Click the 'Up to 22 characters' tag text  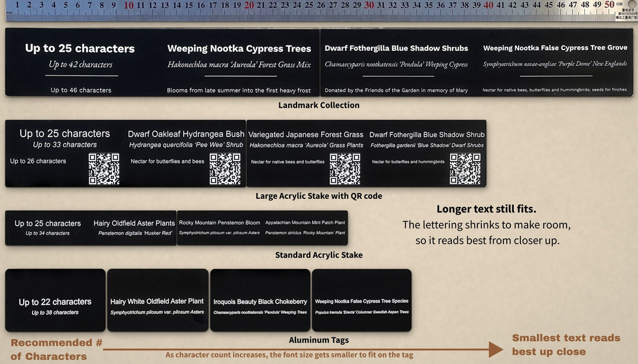pos(55,302)
